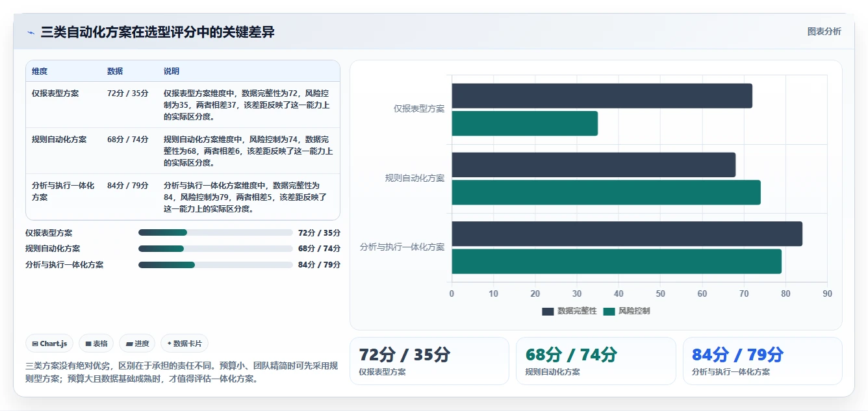Click the green 分析与执行一体化方案 chart bar
Image resolution: width=868 pixels, height=411 pixels.
click(x=617, y=261)
